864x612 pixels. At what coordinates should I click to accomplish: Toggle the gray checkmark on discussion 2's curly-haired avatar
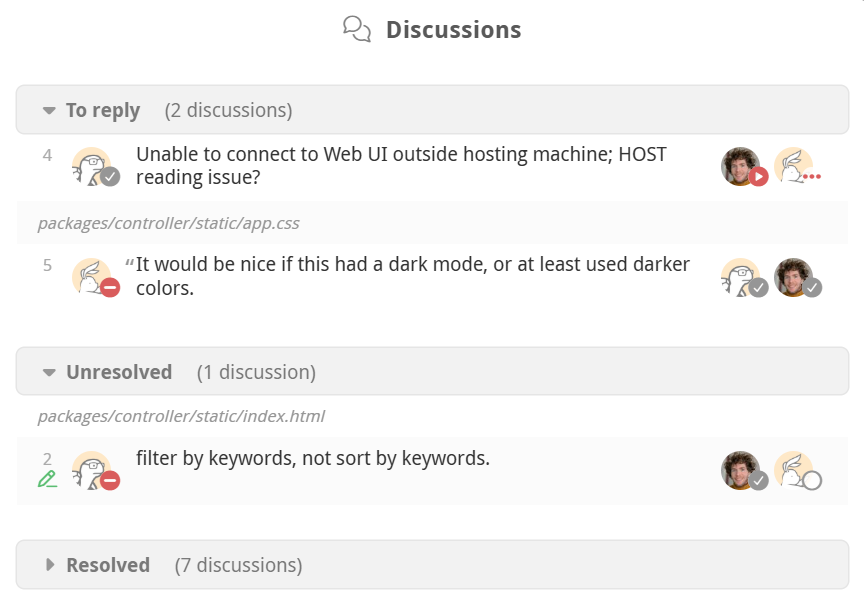759,480
